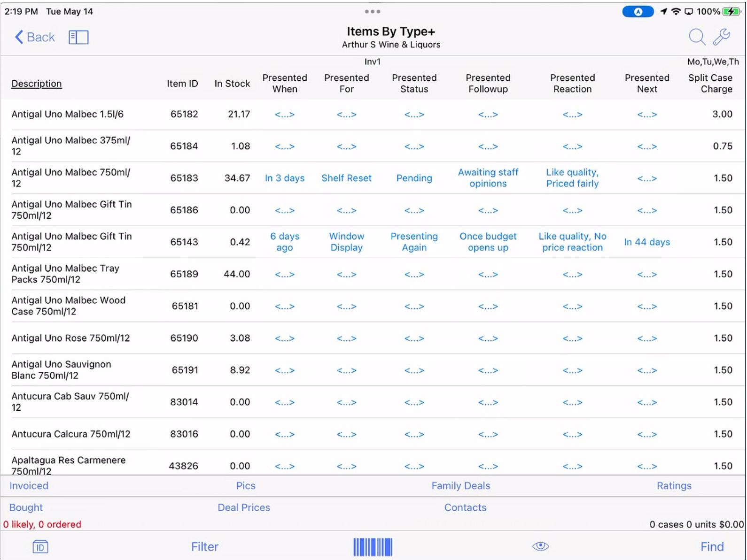This screenshot has width=747, height=560.
Task: Select Antucura Cab Sauv 750ml/12 item
Action: 373,402
